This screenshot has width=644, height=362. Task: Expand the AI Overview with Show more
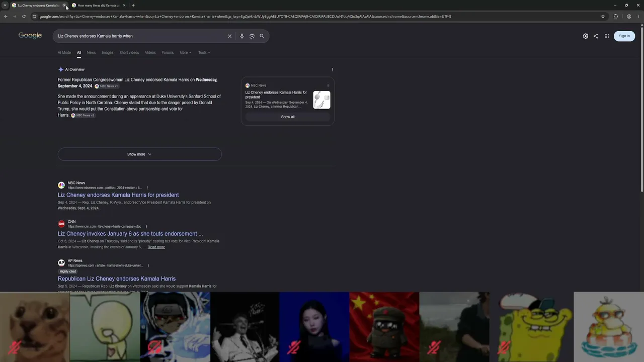pos(139,154)
